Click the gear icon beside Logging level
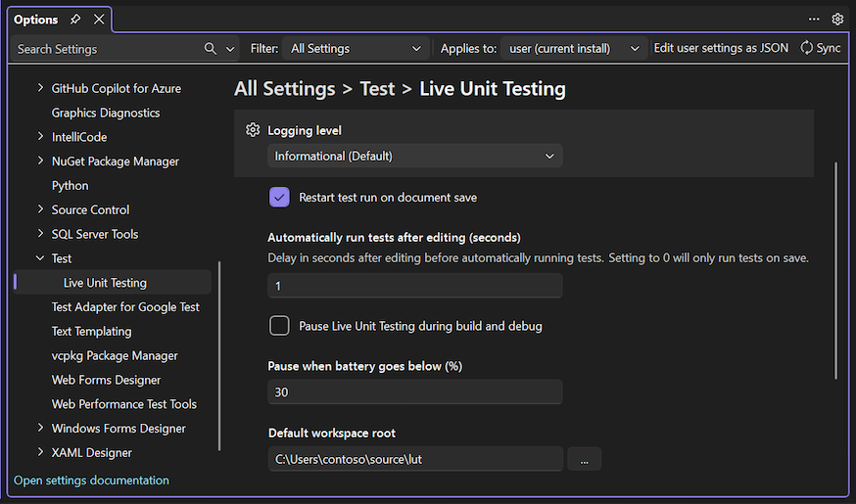Viewport: 856px width, 504px height. click(253, 131)
